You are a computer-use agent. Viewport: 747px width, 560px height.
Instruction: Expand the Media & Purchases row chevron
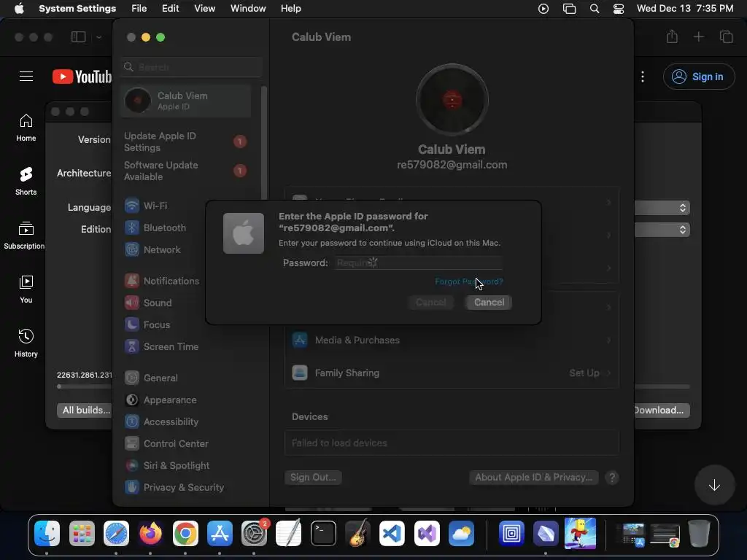click(x=608, y=340)
